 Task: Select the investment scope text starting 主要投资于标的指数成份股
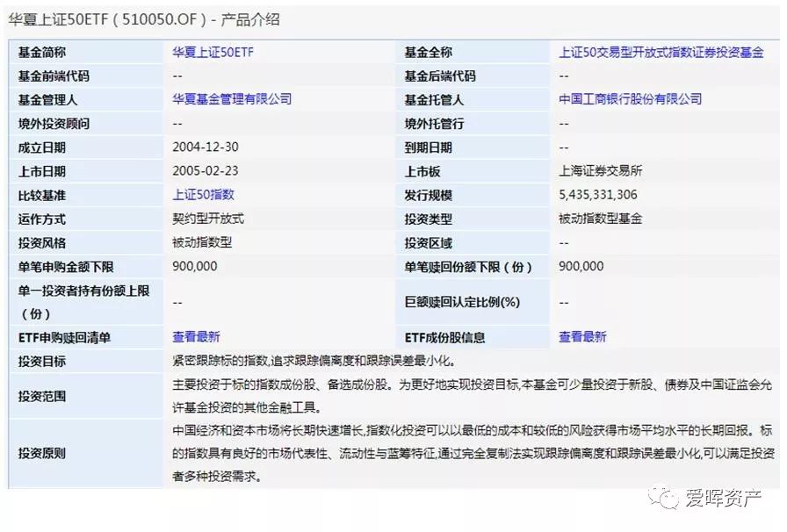473,396
